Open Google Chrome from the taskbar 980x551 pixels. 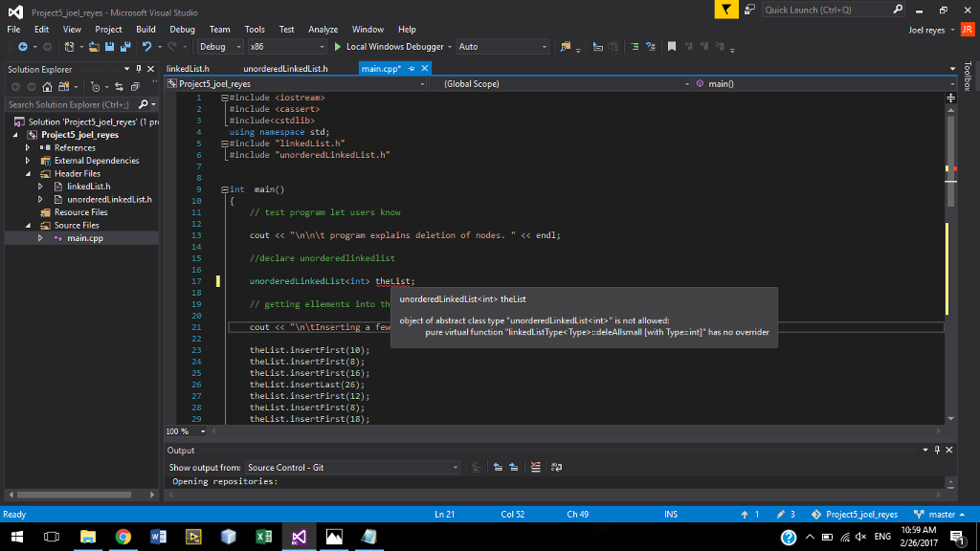(122, 538)
